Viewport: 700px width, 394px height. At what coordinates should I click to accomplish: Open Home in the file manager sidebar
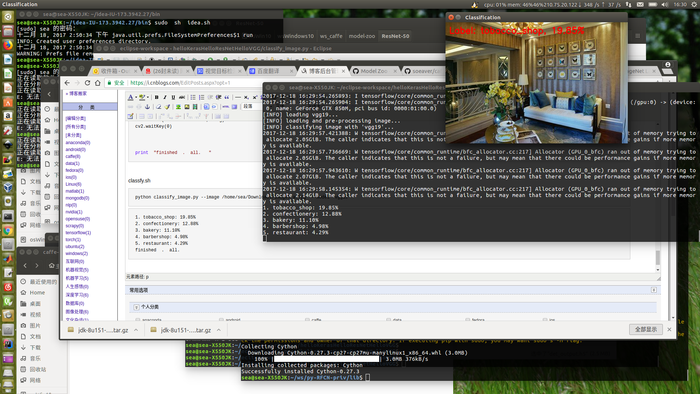tap(37, 293)
